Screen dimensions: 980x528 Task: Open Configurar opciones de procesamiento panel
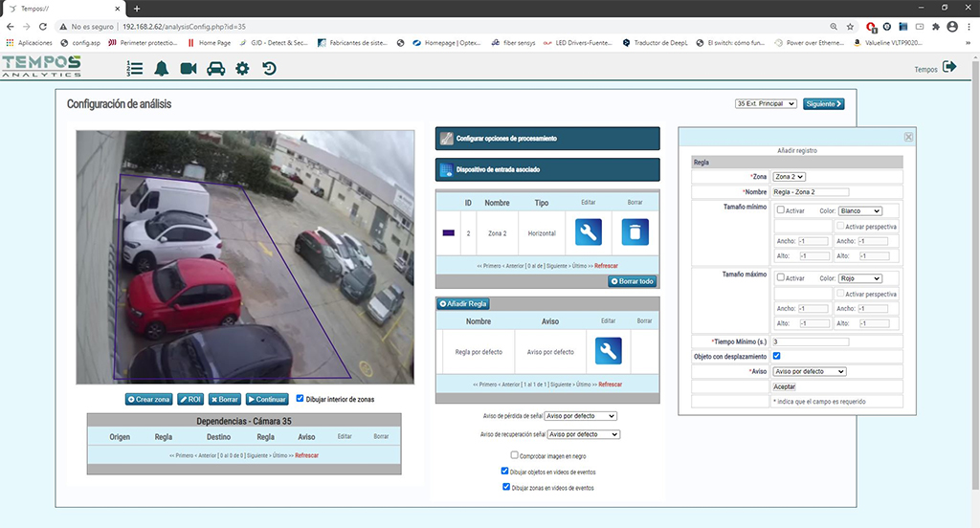point(547,139)
